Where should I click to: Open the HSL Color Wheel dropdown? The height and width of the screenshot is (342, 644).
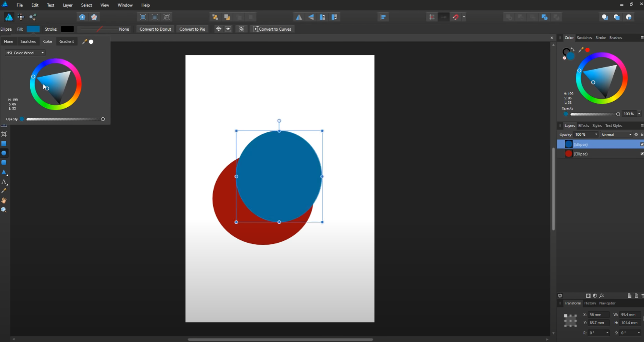24,53
